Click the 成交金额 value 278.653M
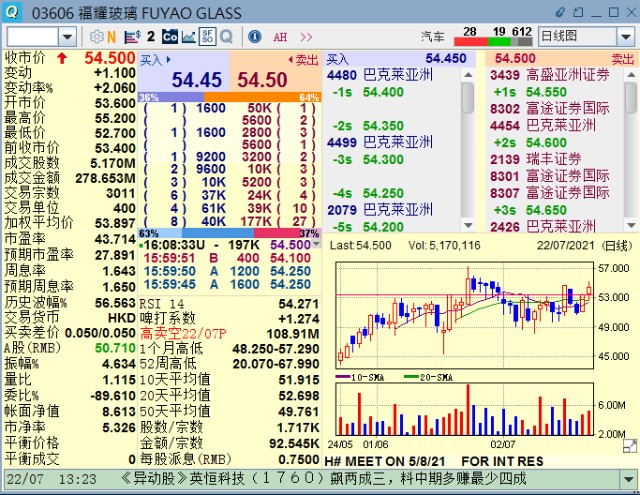 pyautogui.click(x=105, y=178)
